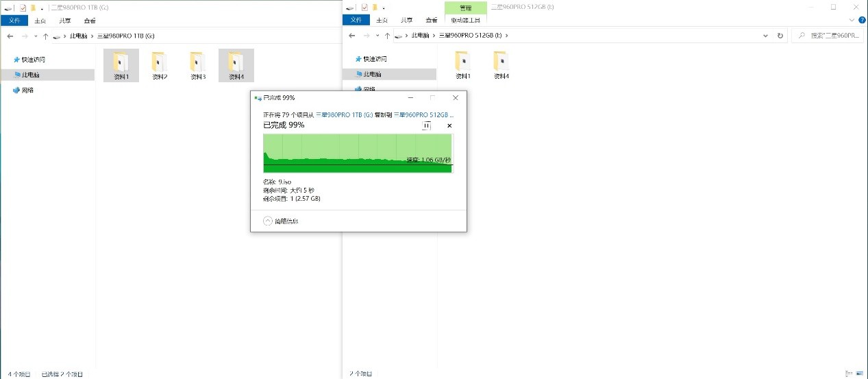Open recent locations dropdown in left window
This screenshot has width=868, height=379.
click(x=36, y=35)
